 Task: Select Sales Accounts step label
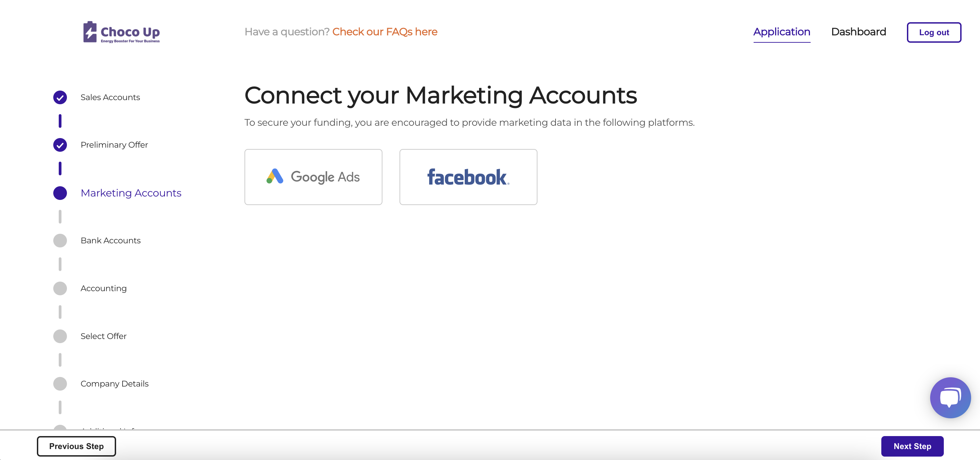tap(110, 97)
